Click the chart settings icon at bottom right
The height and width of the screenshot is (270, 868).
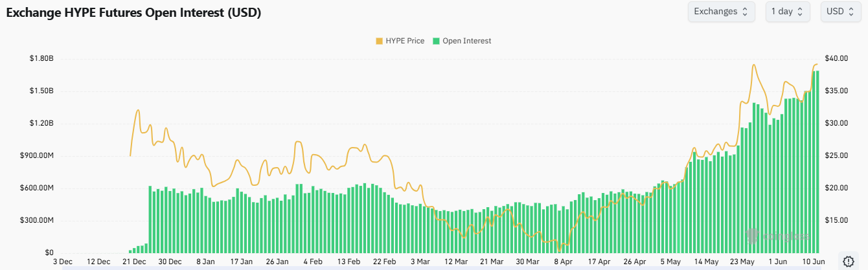click(x=849, y=261)
